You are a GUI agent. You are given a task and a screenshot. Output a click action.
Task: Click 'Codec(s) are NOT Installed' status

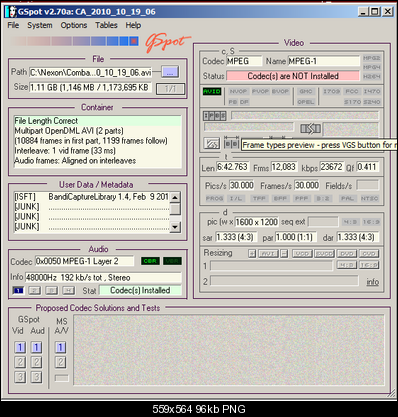tap(293, 76)
